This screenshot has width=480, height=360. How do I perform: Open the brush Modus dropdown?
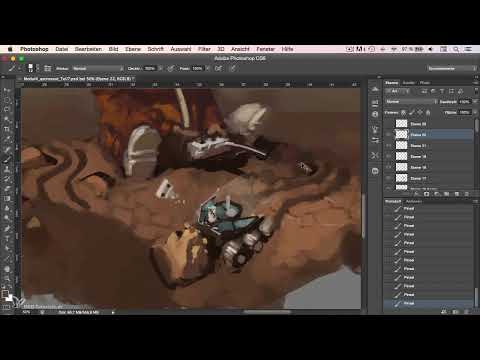pos(97,68)
